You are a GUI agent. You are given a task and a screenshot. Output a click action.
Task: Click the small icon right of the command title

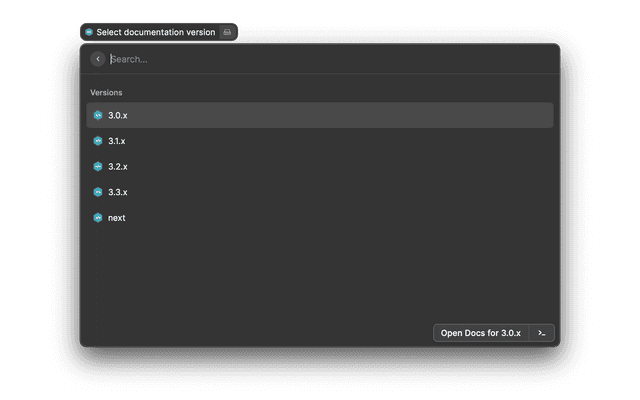tap(227, 32)
